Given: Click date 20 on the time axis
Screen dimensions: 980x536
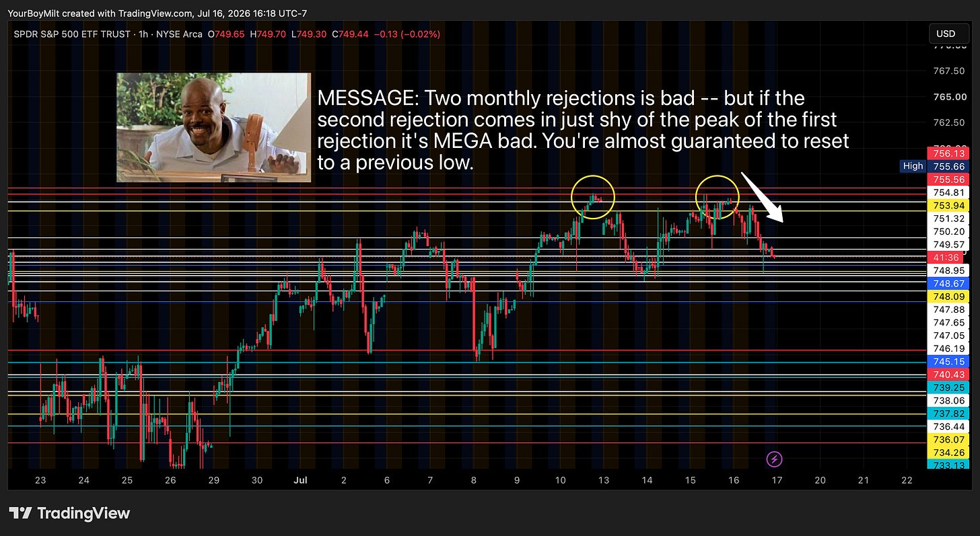Looking at the screenshot, I should (820, 480).
